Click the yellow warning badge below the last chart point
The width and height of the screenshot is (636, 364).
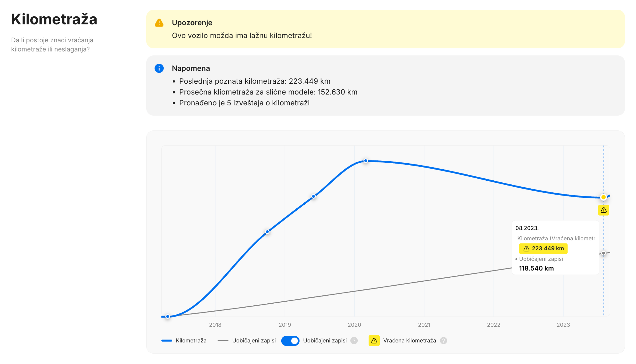tap(604, 210)
